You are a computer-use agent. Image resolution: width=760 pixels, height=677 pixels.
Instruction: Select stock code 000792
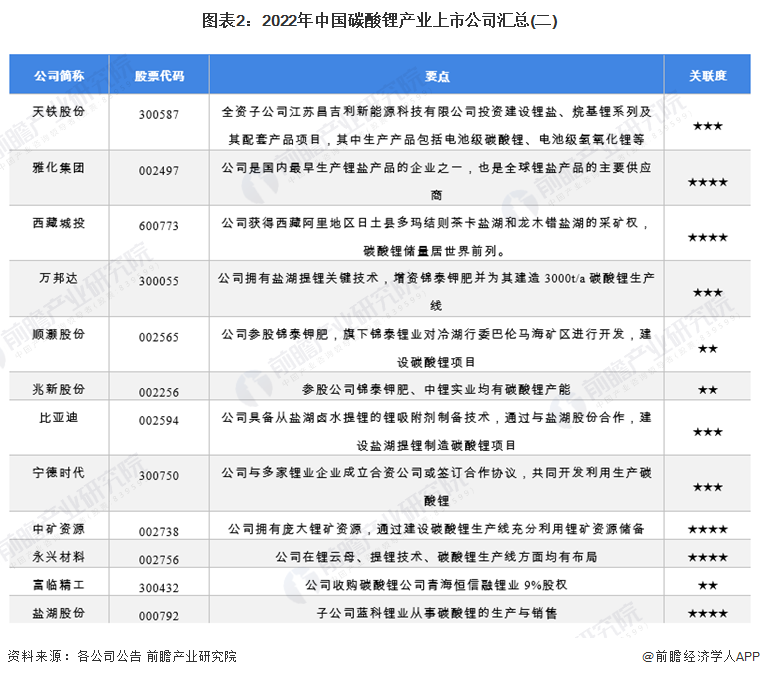[x=159, y=616]
